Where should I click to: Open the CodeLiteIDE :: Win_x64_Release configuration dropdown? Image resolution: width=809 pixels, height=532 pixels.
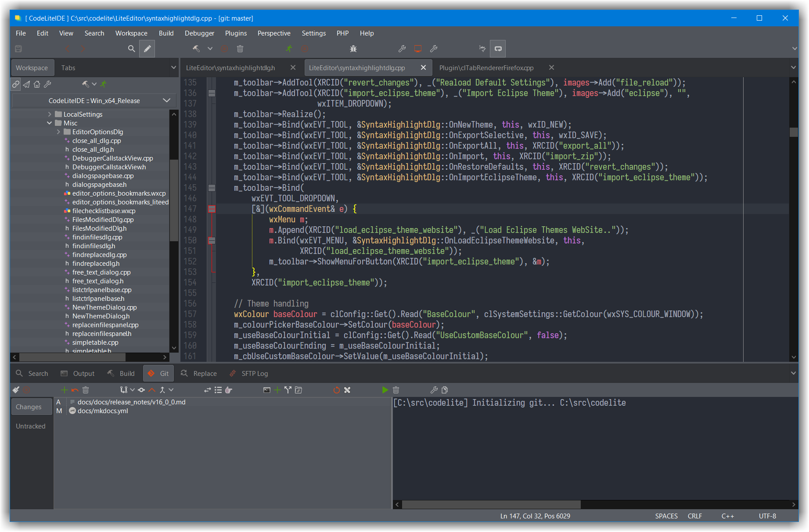pos(167,100)
